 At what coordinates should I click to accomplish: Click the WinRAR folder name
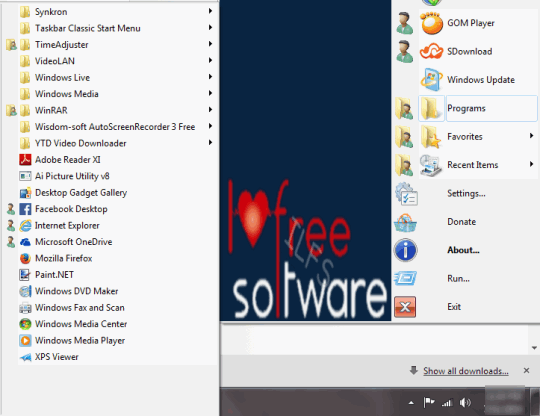click(x=51, y=111)
